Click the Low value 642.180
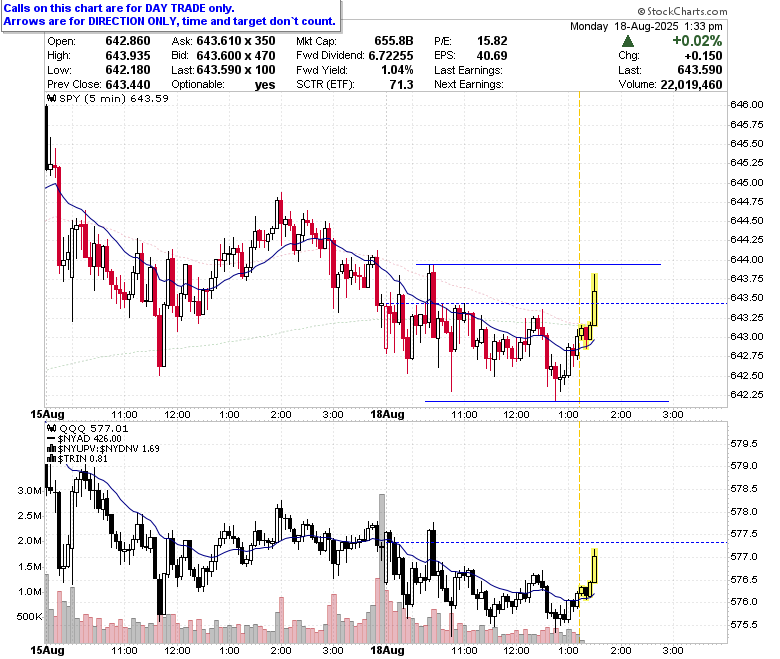Screen dimensions: 780x659 [x=128, y=70]
